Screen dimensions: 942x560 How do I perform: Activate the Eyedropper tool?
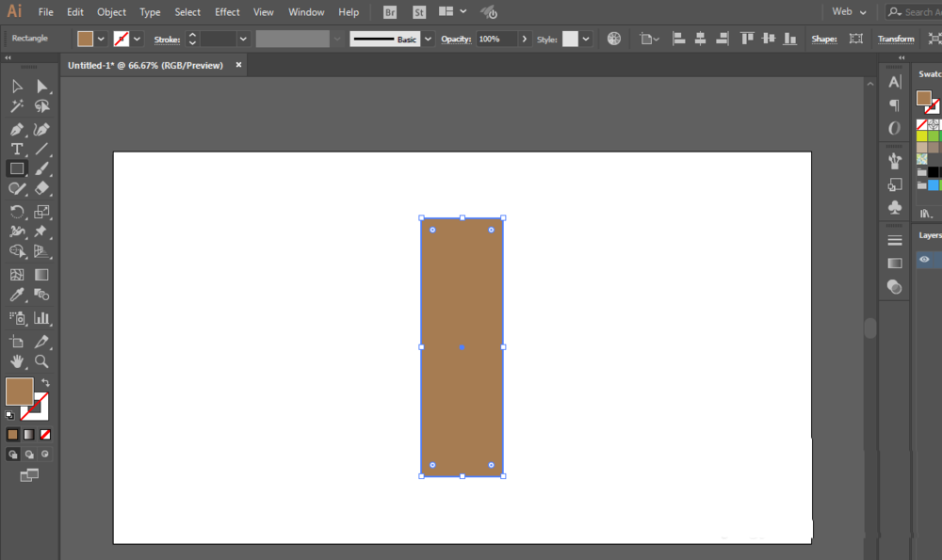coord(17,295)
